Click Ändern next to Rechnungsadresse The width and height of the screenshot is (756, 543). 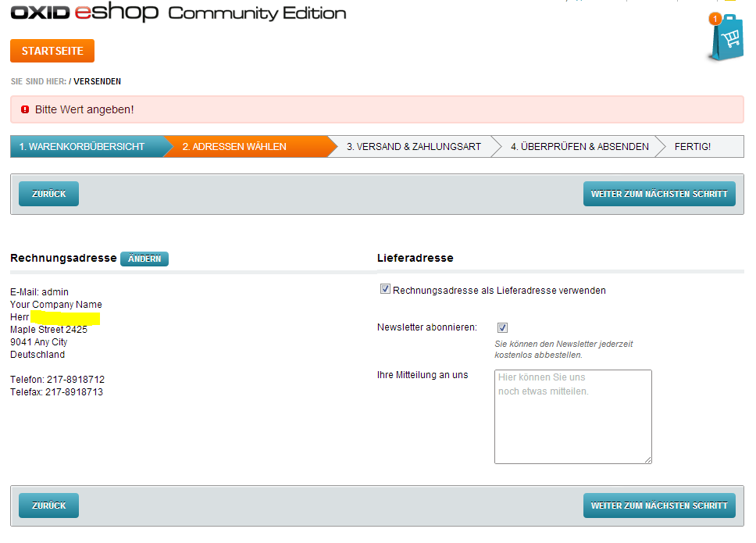pyautogui.click(x=144, y=259)
